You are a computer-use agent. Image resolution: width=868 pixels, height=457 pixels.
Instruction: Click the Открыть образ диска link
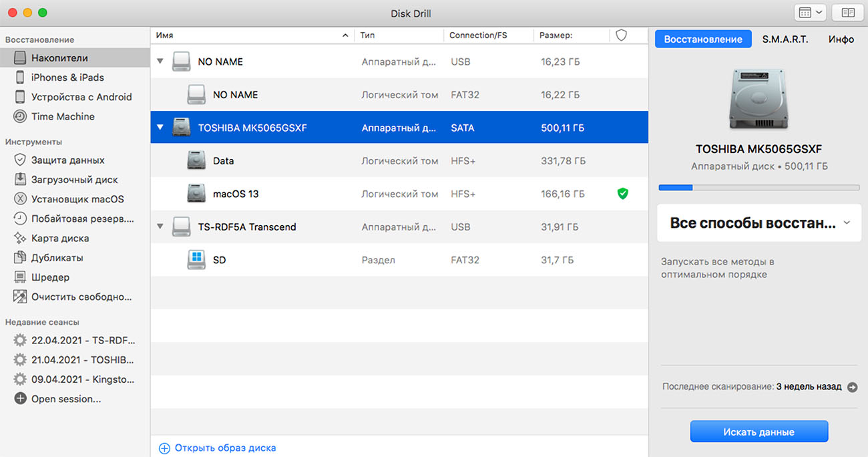pos(224,448)
